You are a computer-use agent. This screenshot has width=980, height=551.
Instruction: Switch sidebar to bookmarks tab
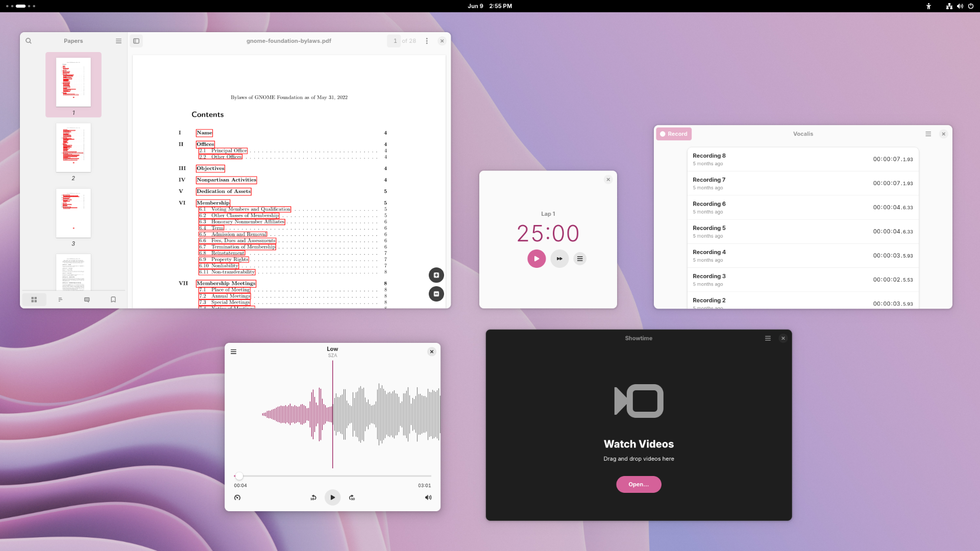[x=113, y=299]
